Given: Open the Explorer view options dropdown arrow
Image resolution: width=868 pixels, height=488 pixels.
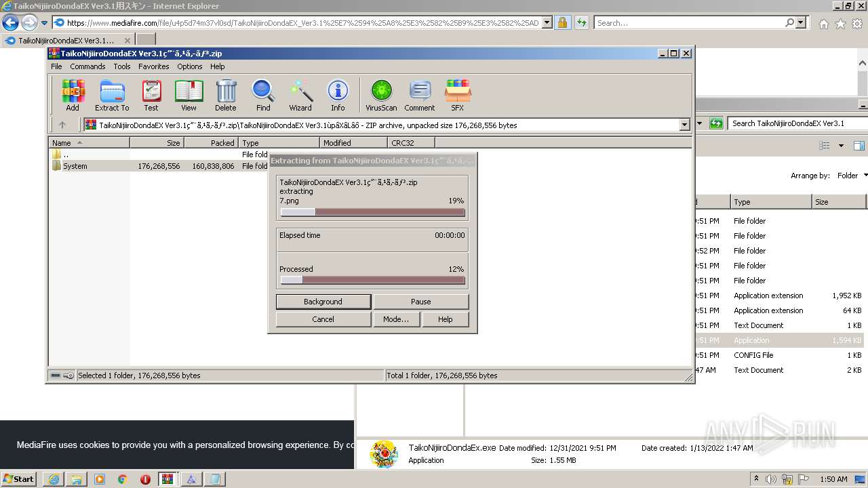Looking at the screenshot, I should point(841,146).
